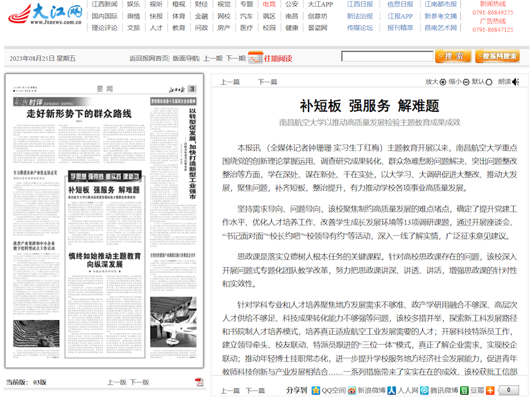532x400 pixels.
Task: Reset zoom with the 默认 circle control
Action: [x=488, y=81]
